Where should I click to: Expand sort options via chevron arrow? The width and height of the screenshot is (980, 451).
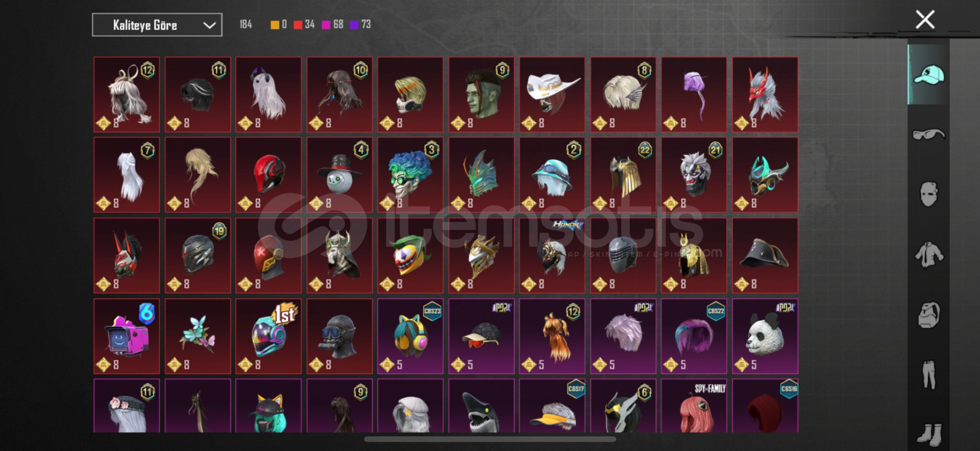pos(209,25)
